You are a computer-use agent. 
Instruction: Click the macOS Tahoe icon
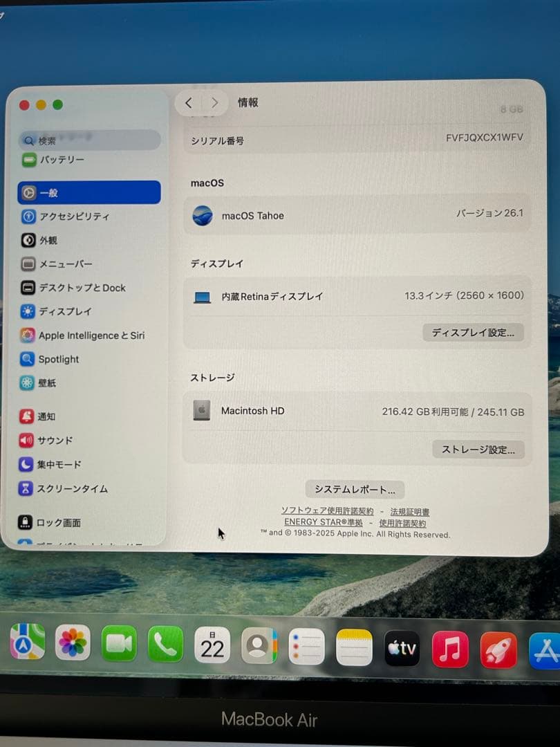click(x=203, y=215)
